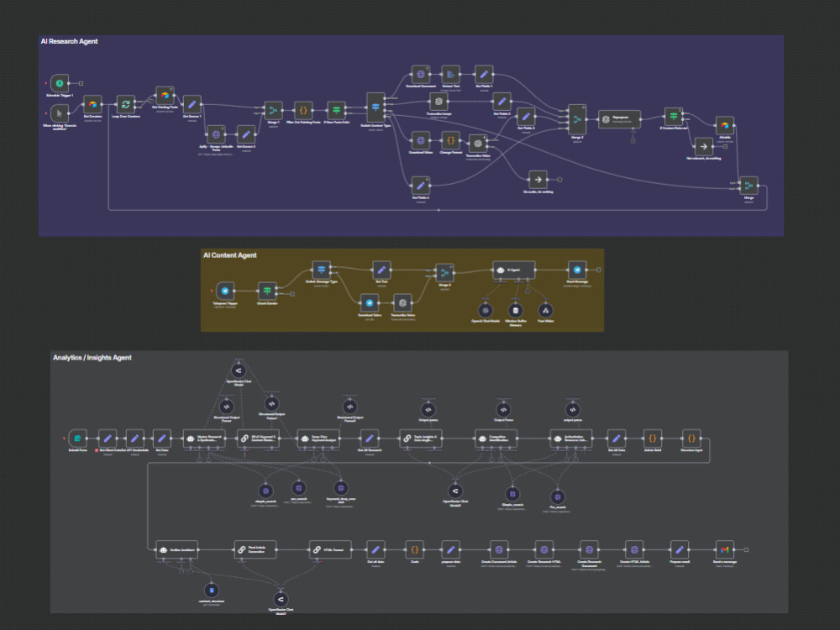Click the Schedule Trigger 1 output plus connector

[81, 83]
